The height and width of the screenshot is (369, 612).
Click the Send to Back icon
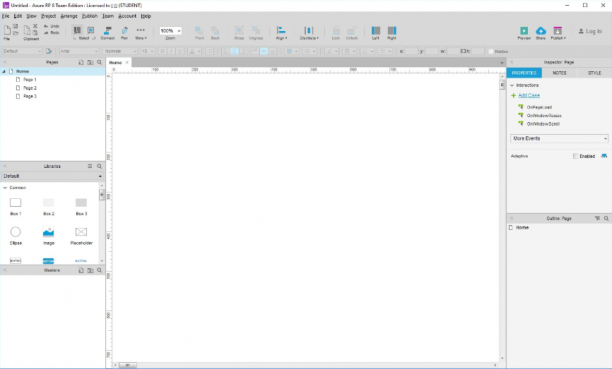pos(215,30)
